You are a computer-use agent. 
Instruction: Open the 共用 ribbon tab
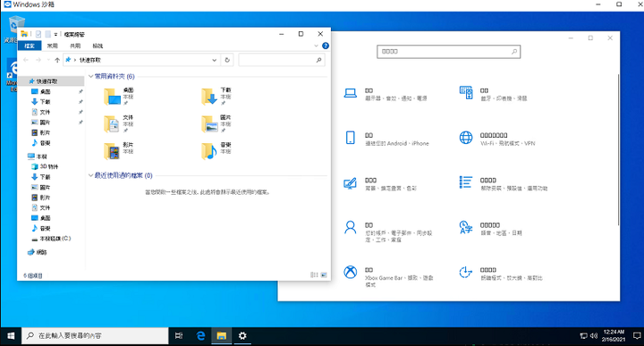tap(75, 46)
